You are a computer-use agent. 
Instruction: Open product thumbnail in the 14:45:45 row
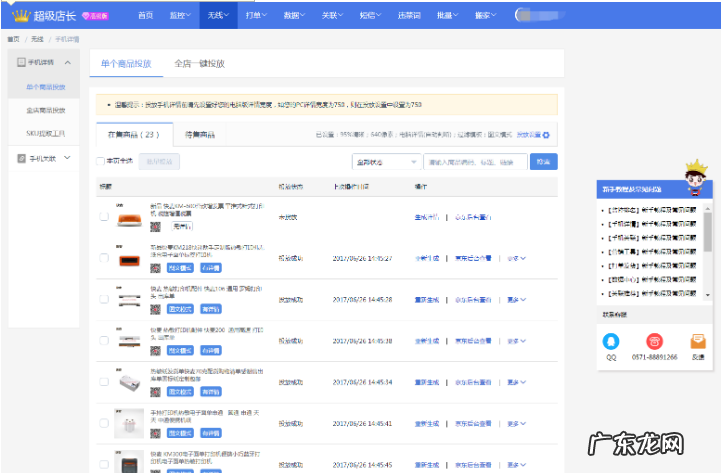129,461
